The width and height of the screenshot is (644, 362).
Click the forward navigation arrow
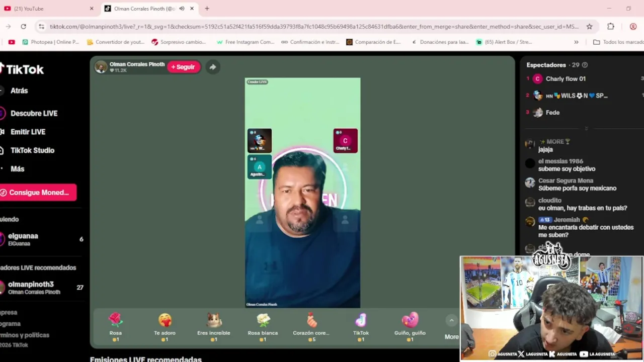(x=8, y=27)
